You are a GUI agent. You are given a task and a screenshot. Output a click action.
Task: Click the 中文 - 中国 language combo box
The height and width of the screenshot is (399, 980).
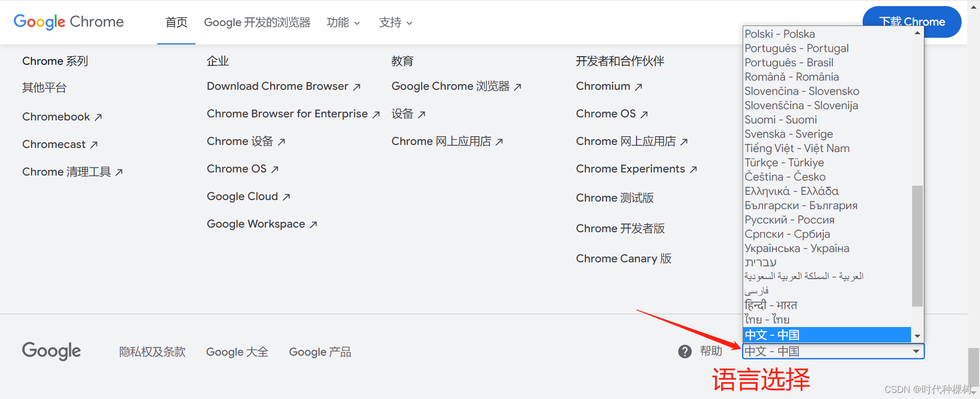coord(833,351)
